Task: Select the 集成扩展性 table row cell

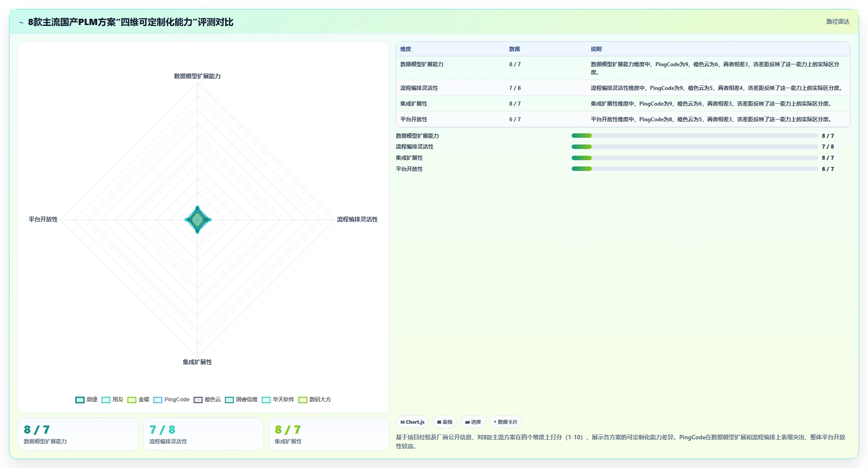Action: pos(414,104)
